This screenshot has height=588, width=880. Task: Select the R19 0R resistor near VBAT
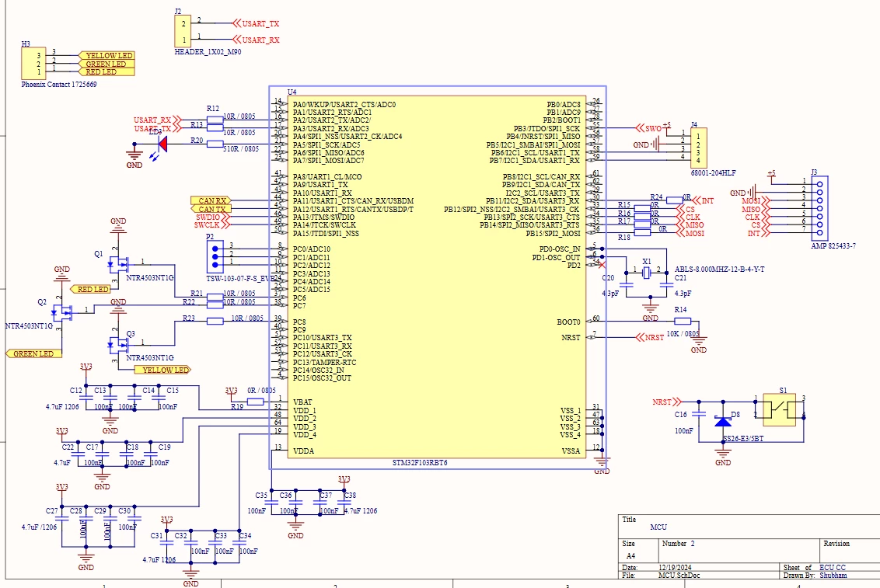pos(256,402)
